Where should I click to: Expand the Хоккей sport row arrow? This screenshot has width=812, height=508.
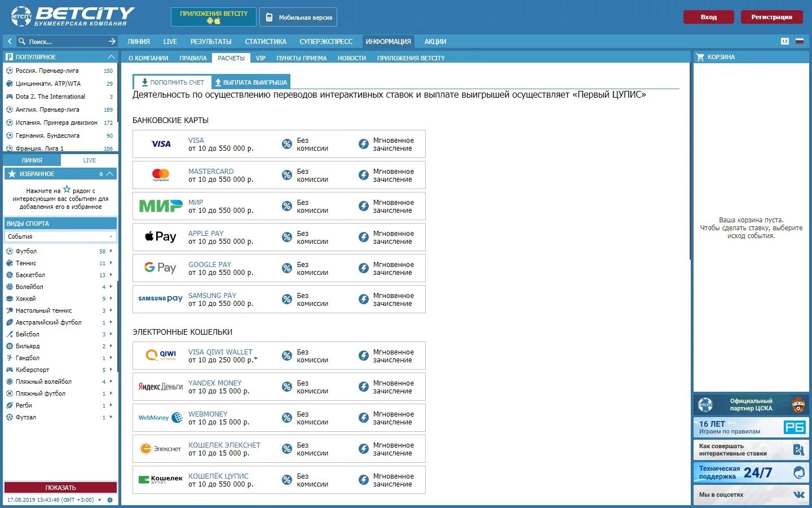[x=111, y=299]
